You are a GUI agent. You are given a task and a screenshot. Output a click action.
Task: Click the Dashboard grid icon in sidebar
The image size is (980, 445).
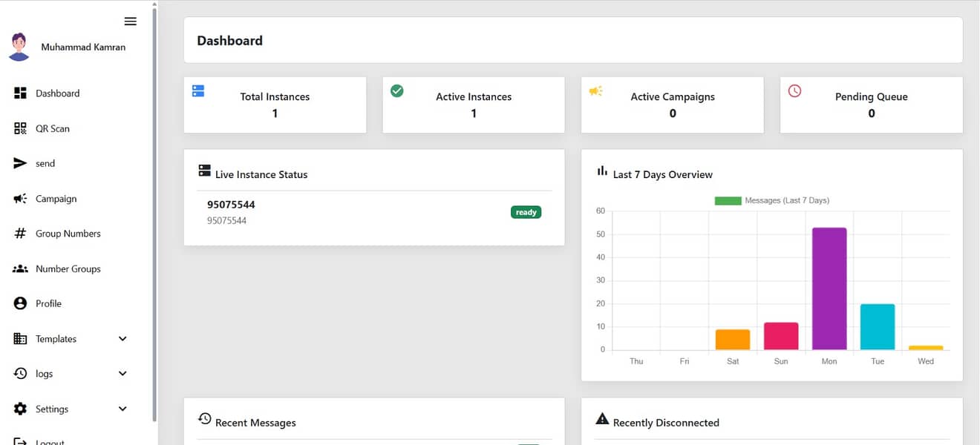(21, 93)
